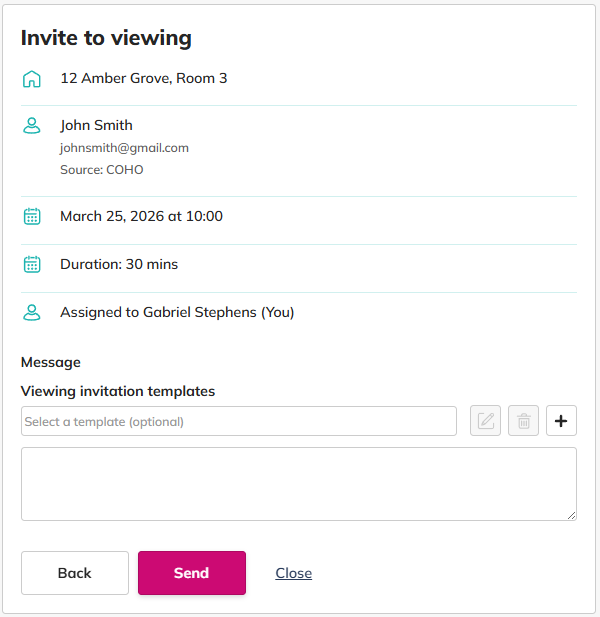Send the viewing invitation
This screenshot has height=617, width=600.
tap(191, 573)
